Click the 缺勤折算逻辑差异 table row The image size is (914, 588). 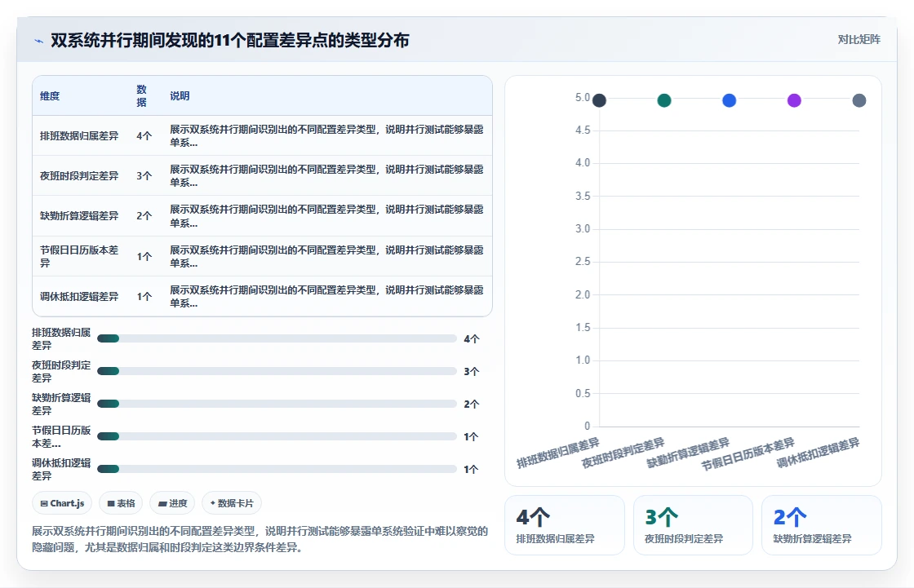(x=262, y=215)
